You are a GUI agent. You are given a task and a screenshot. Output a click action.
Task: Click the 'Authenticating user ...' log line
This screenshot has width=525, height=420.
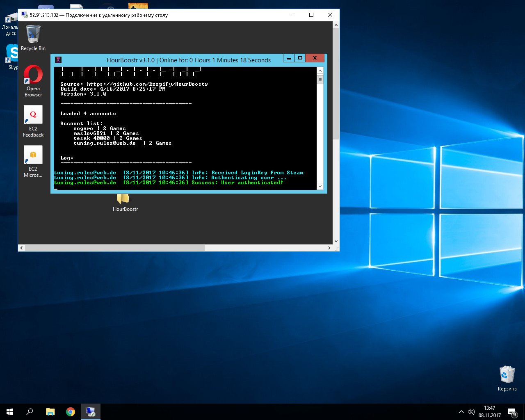click(x=170, y=178)
